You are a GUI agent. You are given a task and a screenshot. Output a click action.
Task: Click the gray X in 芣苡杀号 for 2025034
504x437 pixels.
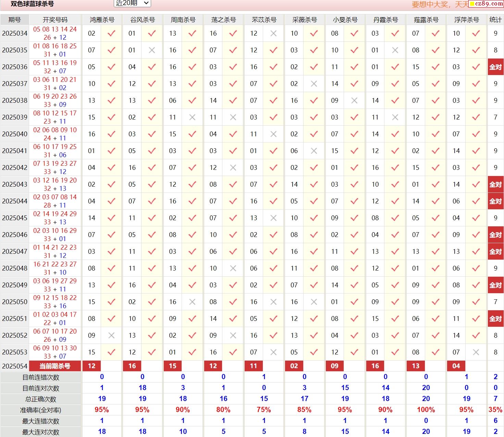click(x=273, y=33)
